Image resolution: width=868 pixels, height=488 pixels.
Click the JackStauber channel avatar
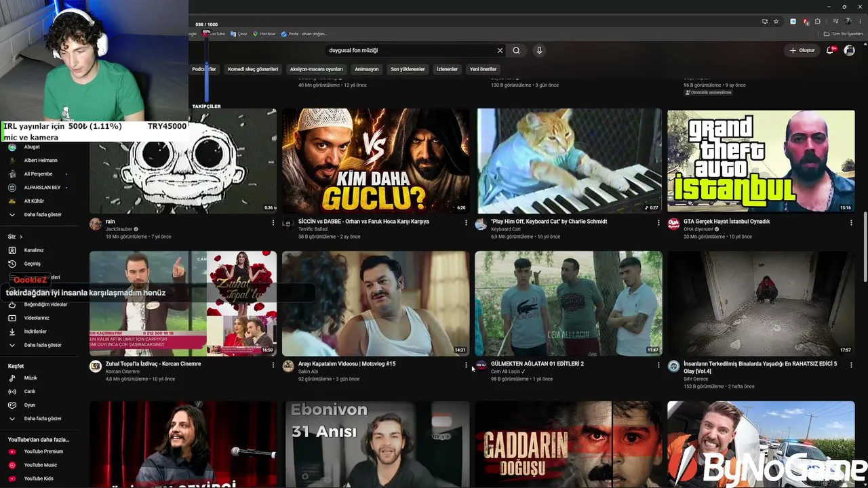[96, 224]
